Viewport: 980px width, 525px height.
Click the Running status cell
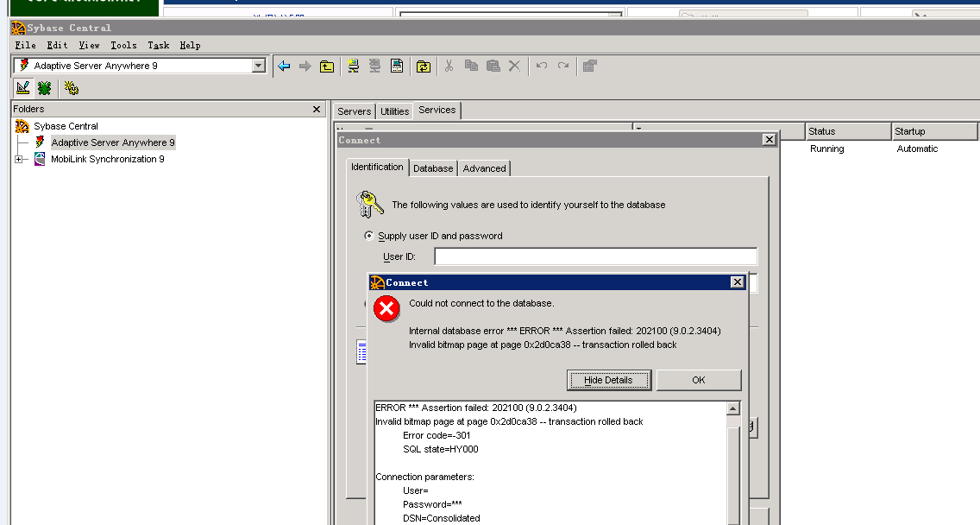pos(826,149)
